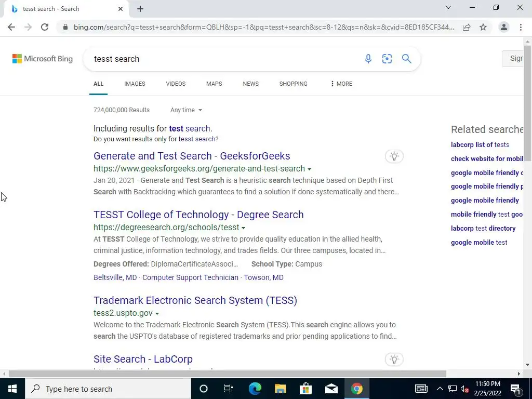Open TESST College of Technology result

click(x=198, y=215)
